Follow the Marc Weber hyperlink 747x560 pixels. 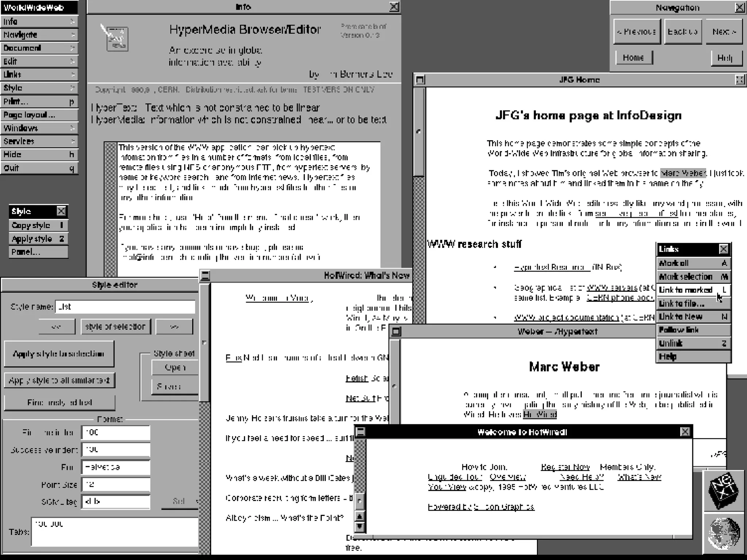tap(683, 173)
